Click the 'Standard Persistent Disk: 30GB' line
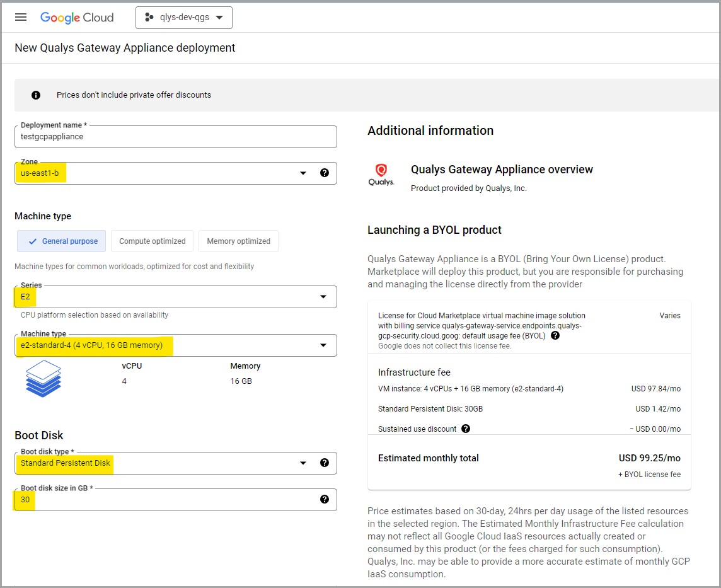This screenshot has width=721, height=588. click(x=430, y=409)
